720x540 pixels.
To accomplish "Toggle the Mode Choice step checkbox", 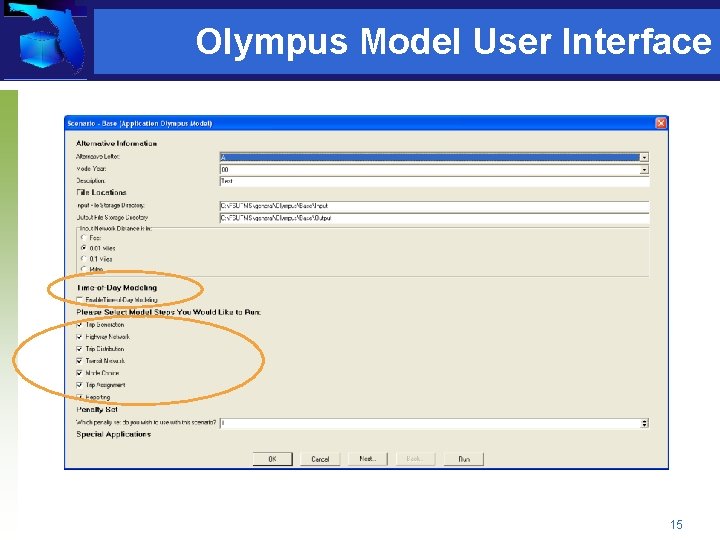I will (x=80, y=373).
